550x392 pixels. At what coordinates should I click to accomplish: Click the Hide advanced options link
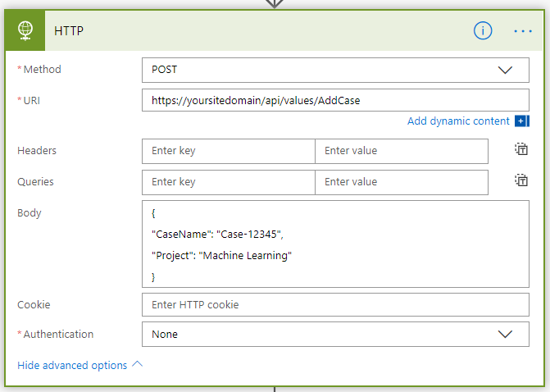[x=72, y=366]
